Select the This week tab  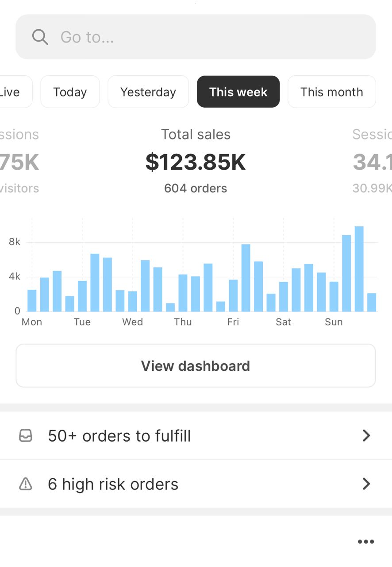(x=238, y=92)
